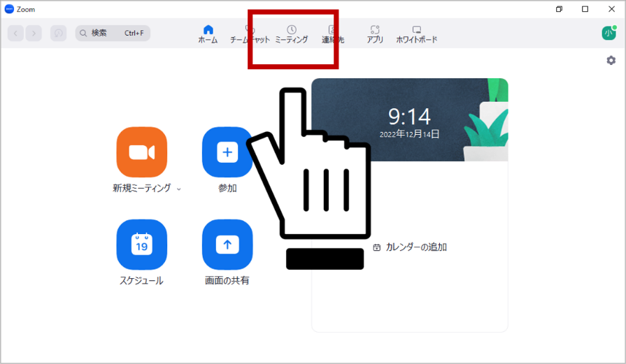
Task: Click the 9:14 clock banner
Action: [x=410, y=119]
